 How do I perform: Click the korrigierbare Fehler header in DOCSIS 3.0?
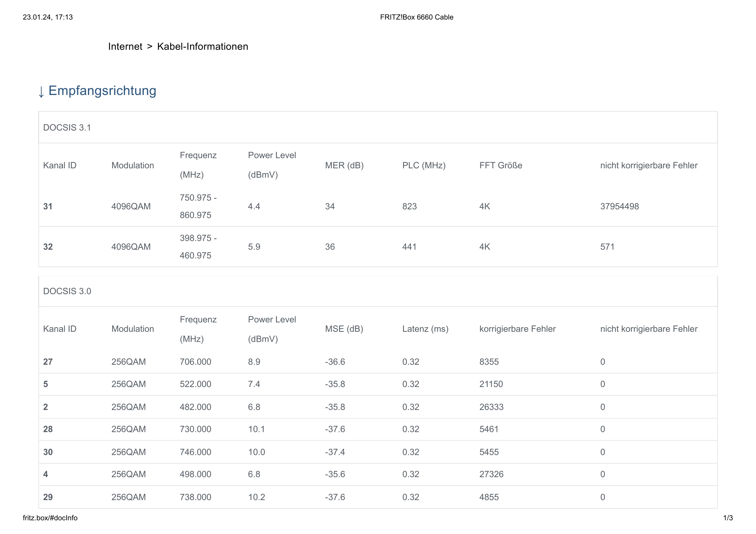[x=517, y=329]
